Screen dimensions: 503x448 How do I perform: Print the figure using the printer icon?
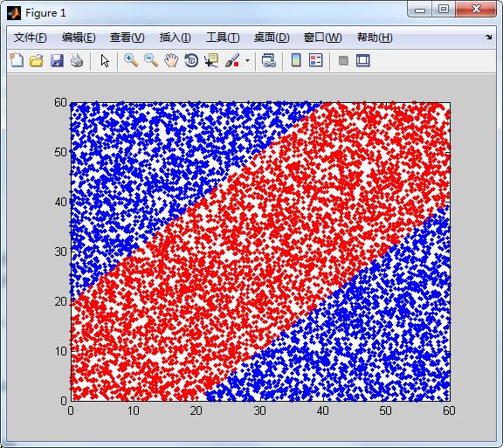pyautogui.click(x=77, y=60)
